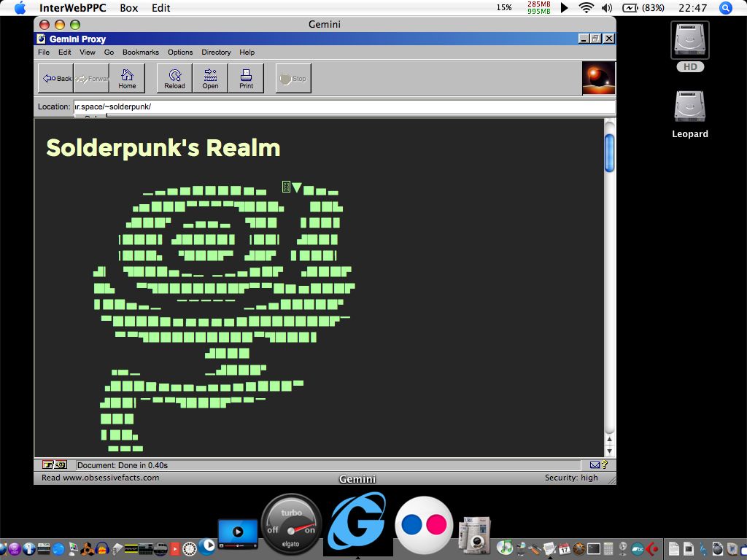Open the Go menu
Screen dimensions: 747x560
point(109,52)
